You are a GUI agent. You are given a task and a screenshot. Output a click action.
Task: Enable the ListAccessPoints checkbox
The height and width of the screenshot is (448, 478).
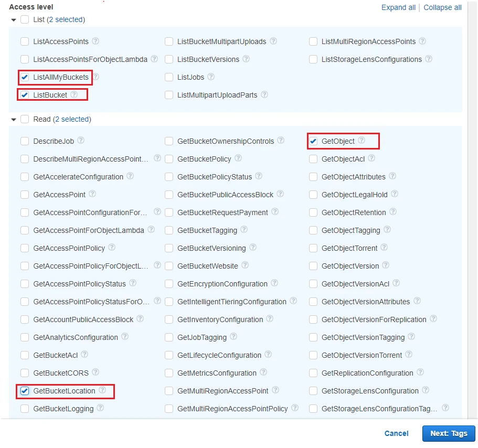click(25, 41)
